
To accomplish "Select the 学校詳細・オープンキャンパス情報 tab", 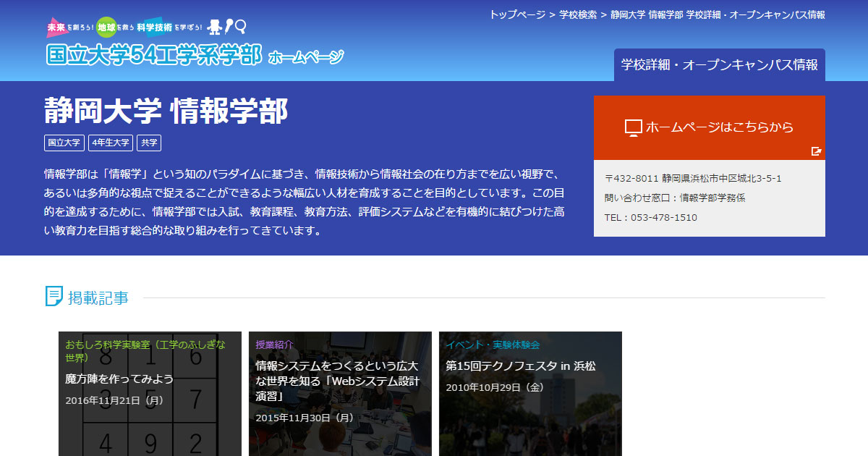I will coord(720,65).
